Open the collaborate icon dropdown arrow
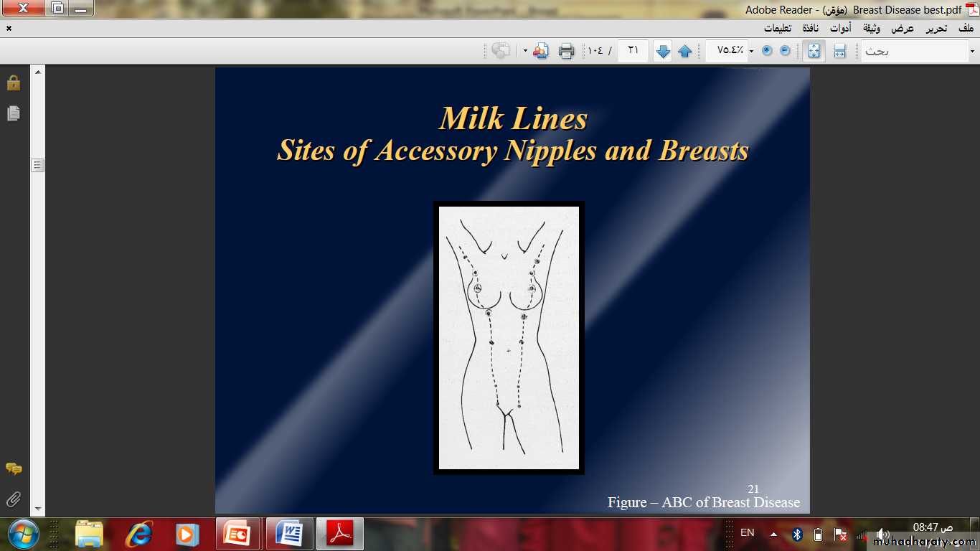The height and width of the screenshot is (551, 980). 525,51
